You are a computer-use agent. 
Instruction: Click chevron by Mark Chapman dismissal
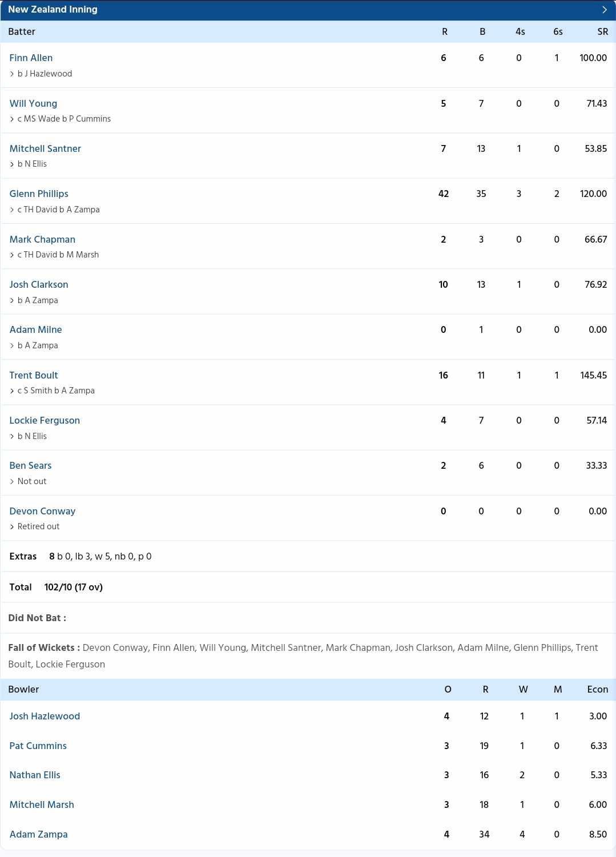[12, 255]
